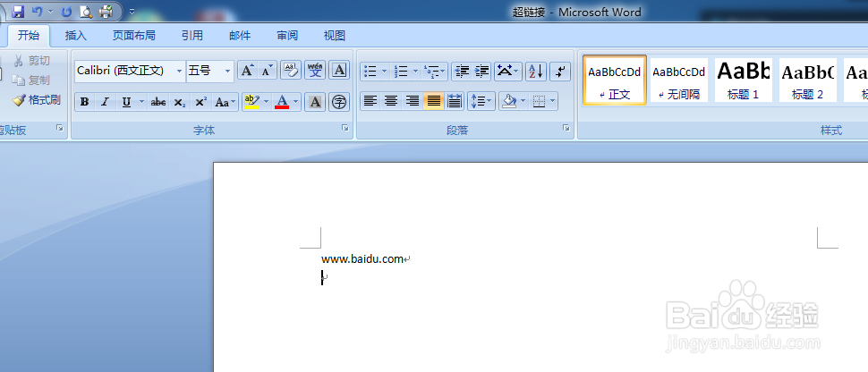Toggle italic formatting

(106, 102)
